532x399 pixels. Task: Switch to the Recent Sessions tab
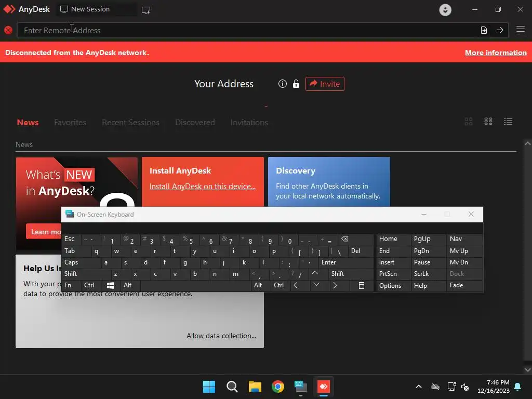pos(130,123)
